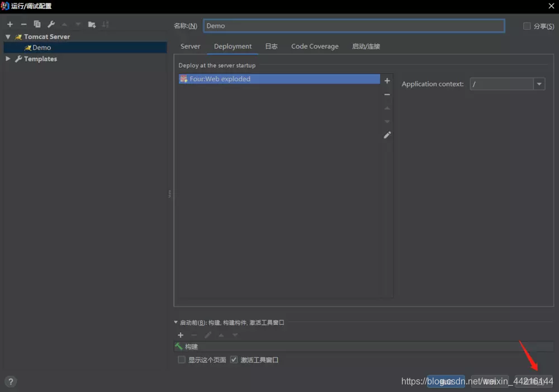Edit the before-launch task
Screen dimensions: 559x392
208,335
